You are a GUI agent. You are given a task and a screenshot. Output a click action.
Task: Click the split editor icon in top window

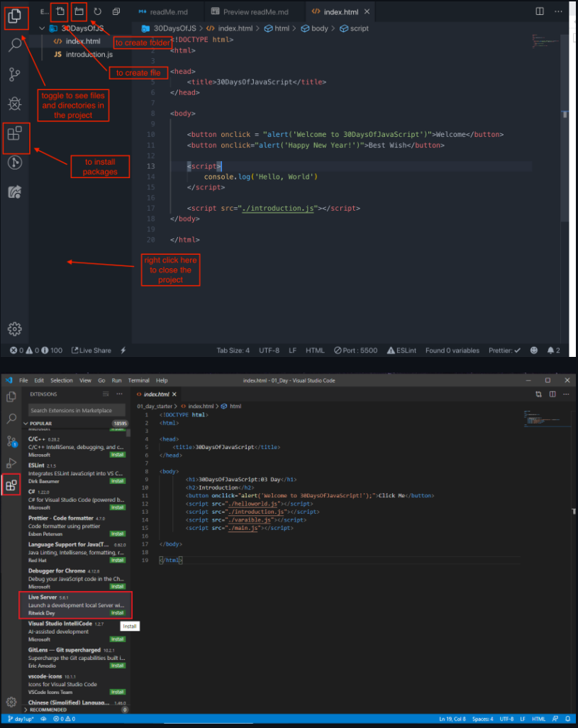(x=540, y=11)
